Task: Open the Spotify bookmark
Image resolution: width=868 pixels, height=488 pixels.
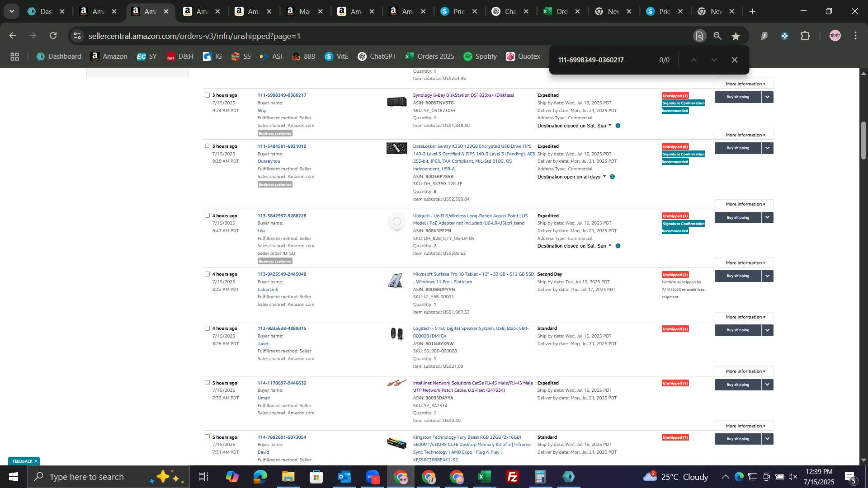Action: tap(480, 56)
